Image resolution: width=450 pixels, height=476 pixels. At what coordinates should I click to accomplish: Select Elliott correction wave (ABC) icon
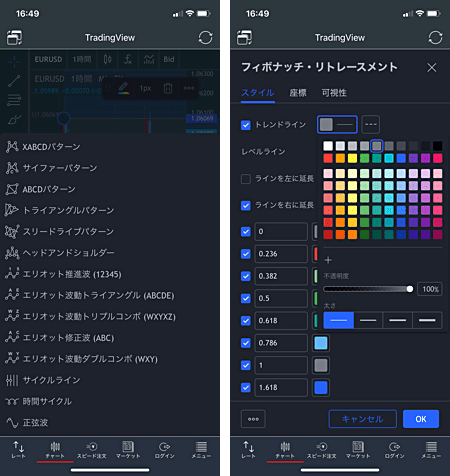pos(12,337)
